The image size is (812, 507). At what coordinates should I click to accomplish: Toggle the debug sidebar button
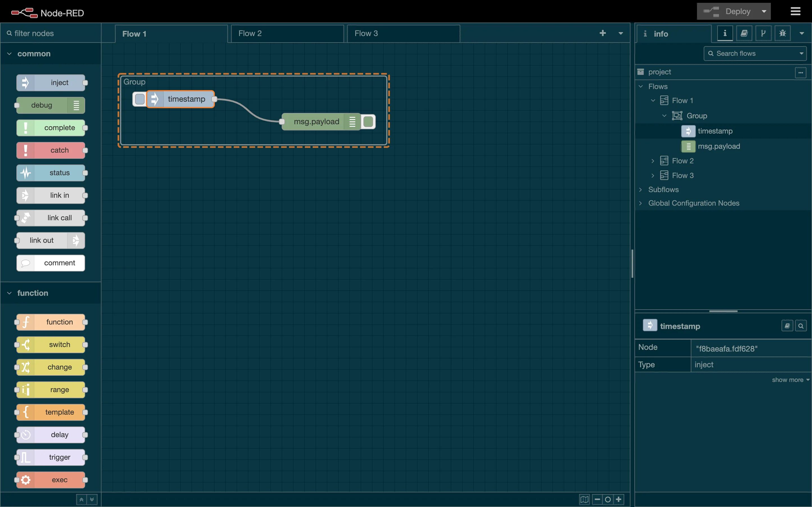tap(782, 33)
